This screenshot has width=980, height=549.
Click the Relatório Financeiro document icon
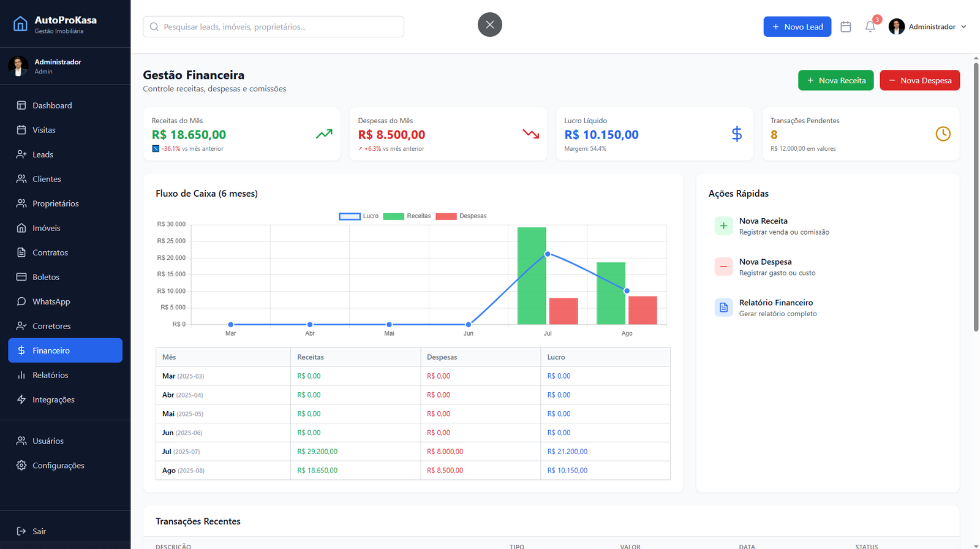723,308
